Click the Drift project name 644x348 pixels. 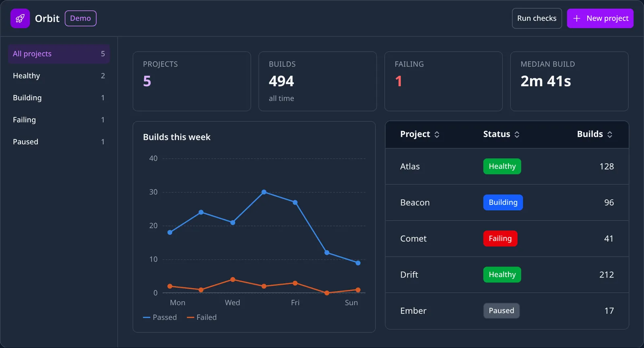[409, 275]
